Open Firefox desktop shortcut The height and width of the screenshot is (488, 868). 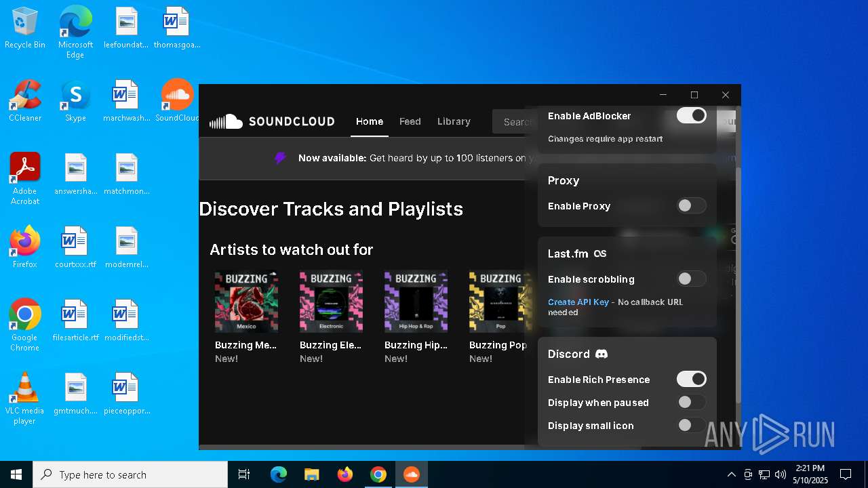(x=25, y=247)
